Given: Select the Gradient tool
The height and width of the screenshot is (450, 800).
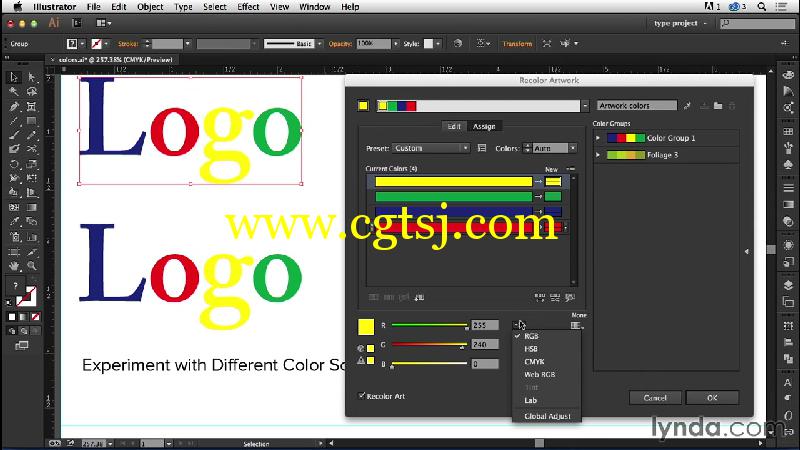Looking at the screenshot, I should pos(32,207).
